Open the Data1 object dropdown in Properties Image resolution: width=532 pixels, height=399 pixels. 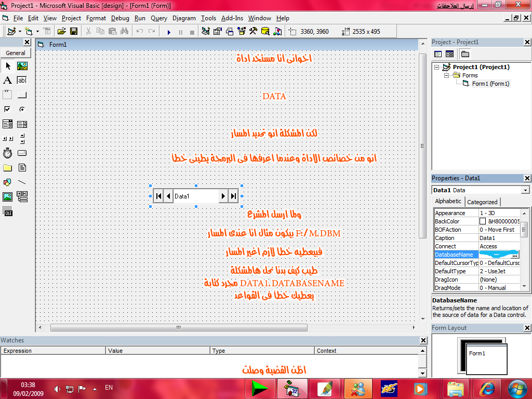[x=525, y=190]
